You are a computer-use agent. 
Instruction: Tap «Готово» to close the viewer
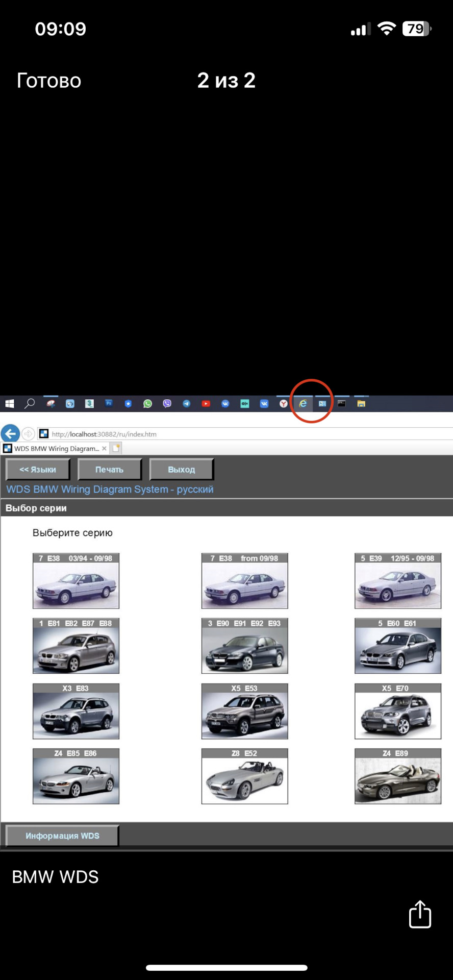tap(49, 81)
